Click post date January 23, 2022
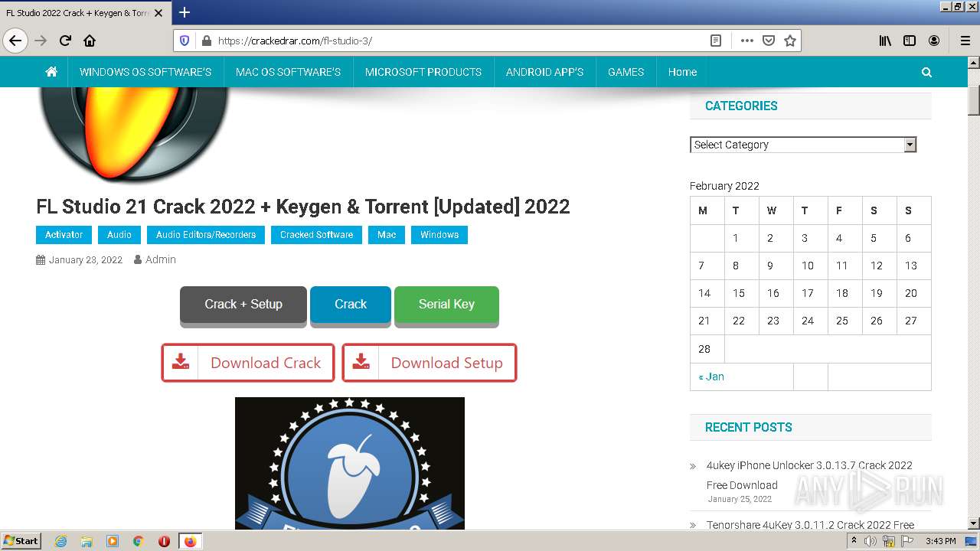980x551 pixels. 86,260
